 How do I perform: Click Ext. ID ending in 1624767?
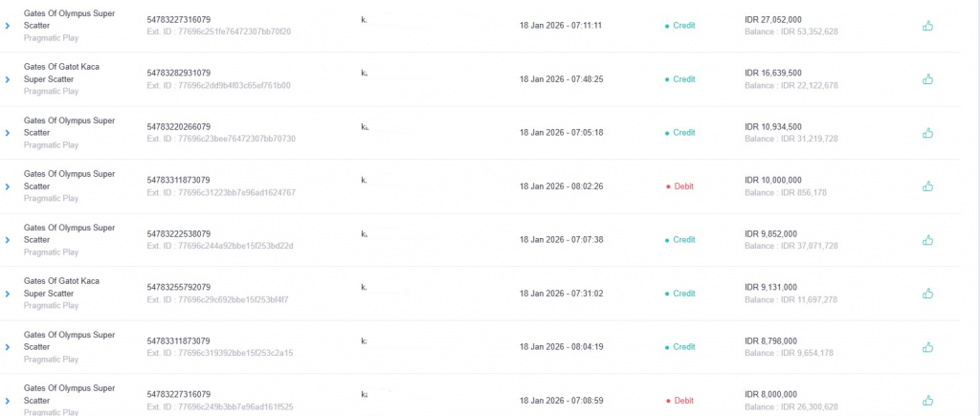221,192
